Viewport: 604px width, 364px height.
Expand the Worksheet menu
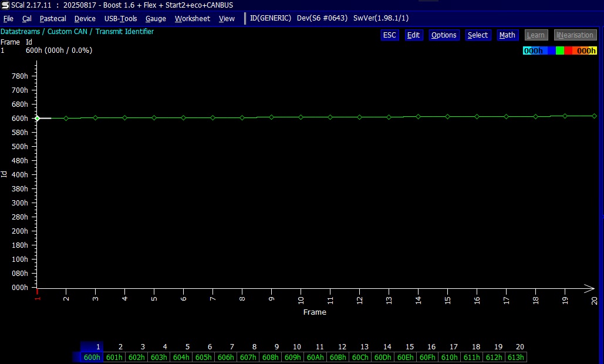[192, 18]
